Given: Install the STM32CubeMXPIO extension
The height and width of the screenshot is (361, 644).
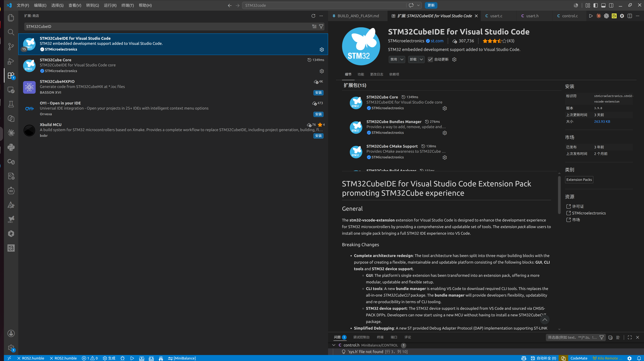Looking at the screenshot, I should pyautogui.click(x=318, y=93).
